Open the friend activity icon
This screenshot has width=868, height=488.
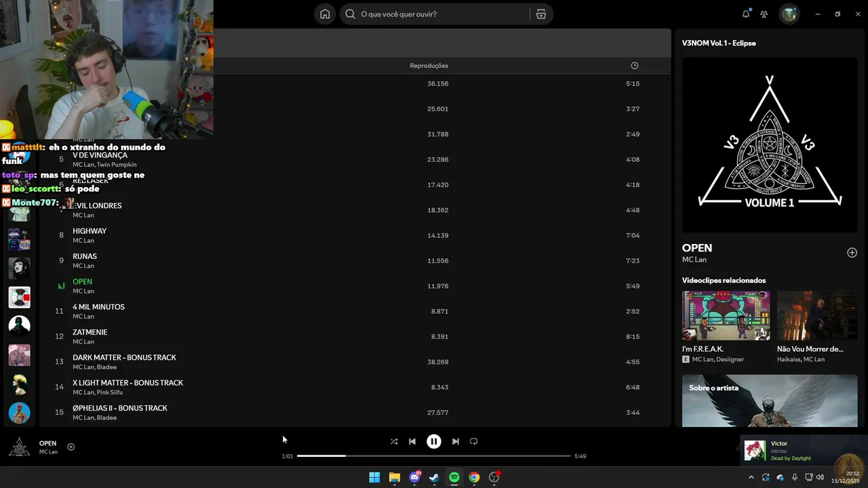(764, 14)
